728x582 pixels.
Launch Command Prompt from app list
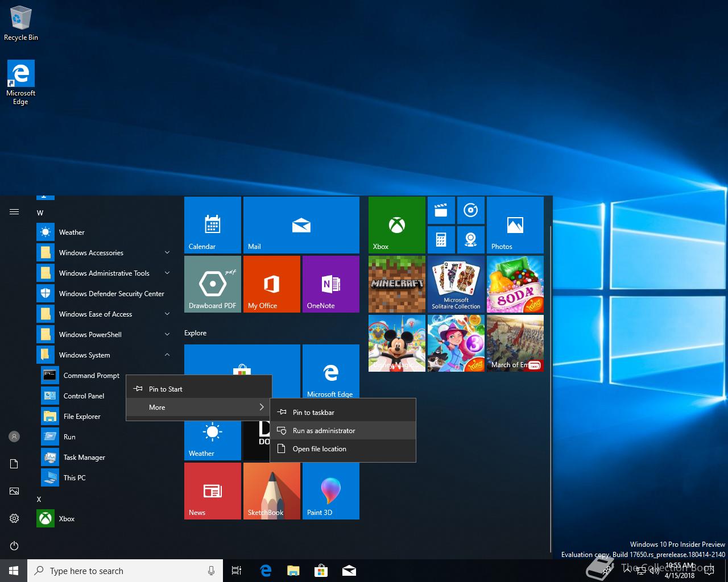(83, 376)
